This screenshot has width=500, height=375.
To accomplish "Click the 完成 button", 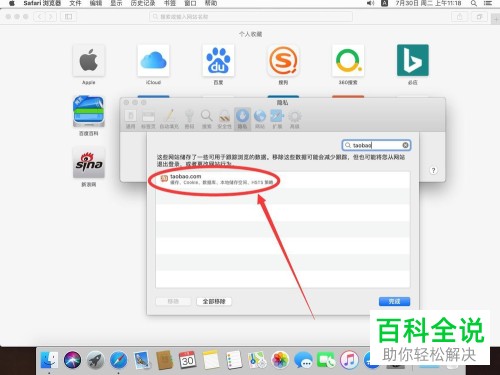I will pyautogui.click(x=394, y=301).
